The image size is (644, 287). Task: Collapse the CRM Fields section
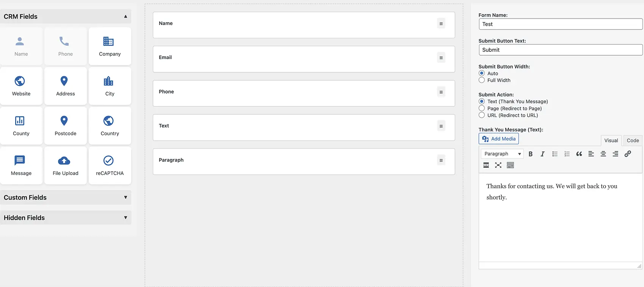(x=126, y=16)
